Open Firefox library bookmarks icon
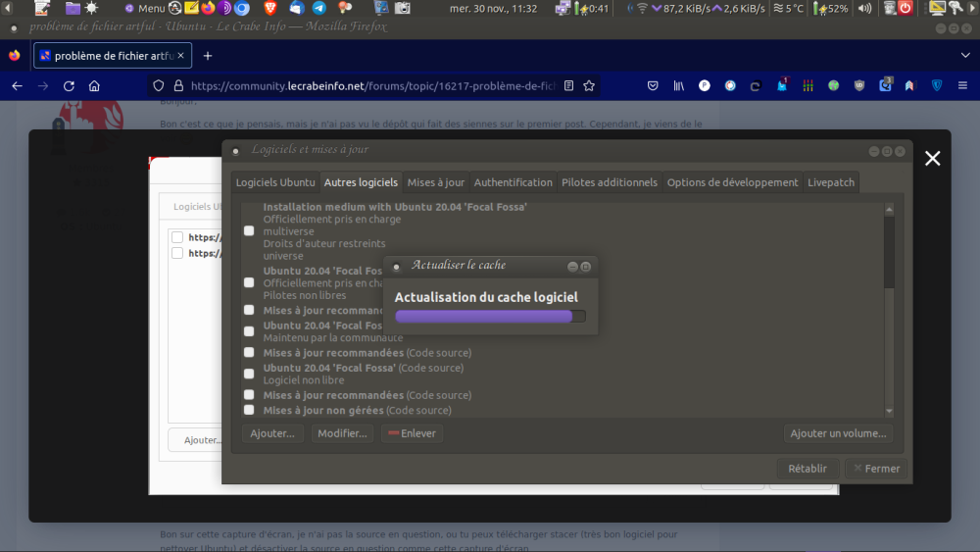Viewport: 980px width, 552px height. tap(678, 86)
